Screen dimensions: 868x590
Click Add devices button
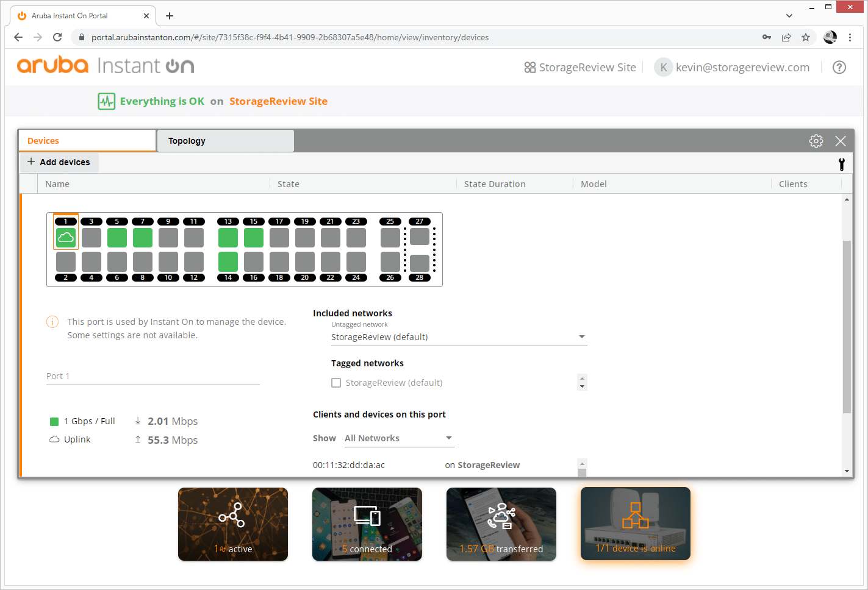(x=59, y=162)
